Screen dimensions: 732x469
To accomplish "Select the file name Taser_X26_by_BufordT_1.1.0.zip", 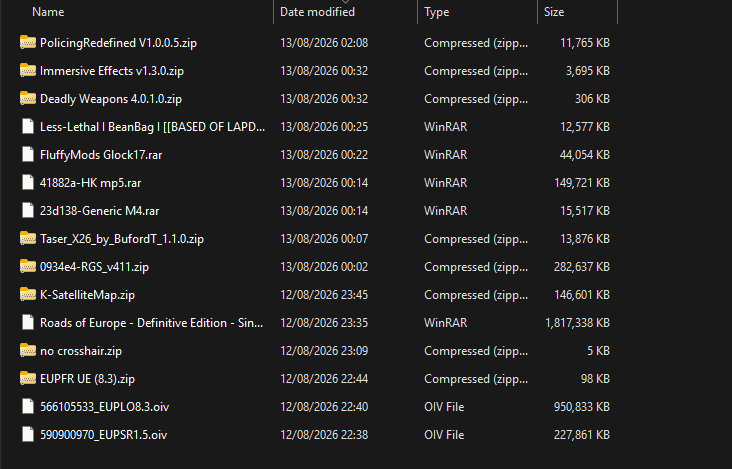I will pos(122,239).
